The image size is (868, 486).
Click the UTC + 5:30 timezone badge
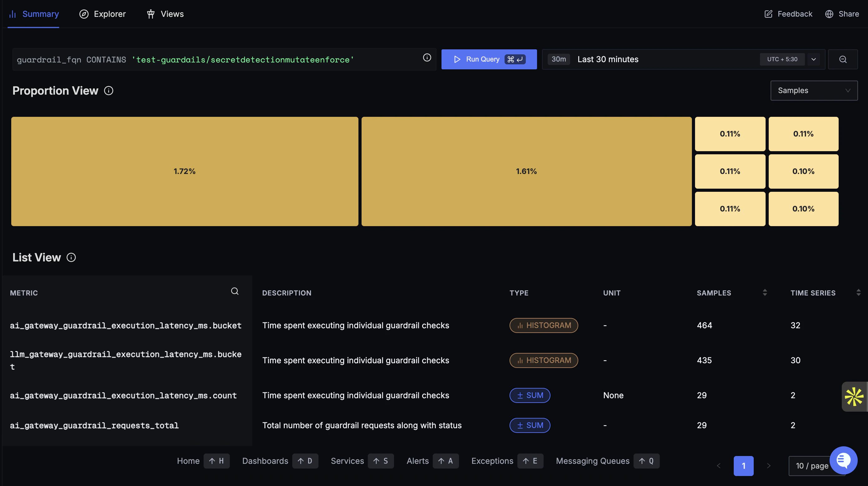(782, 59)
